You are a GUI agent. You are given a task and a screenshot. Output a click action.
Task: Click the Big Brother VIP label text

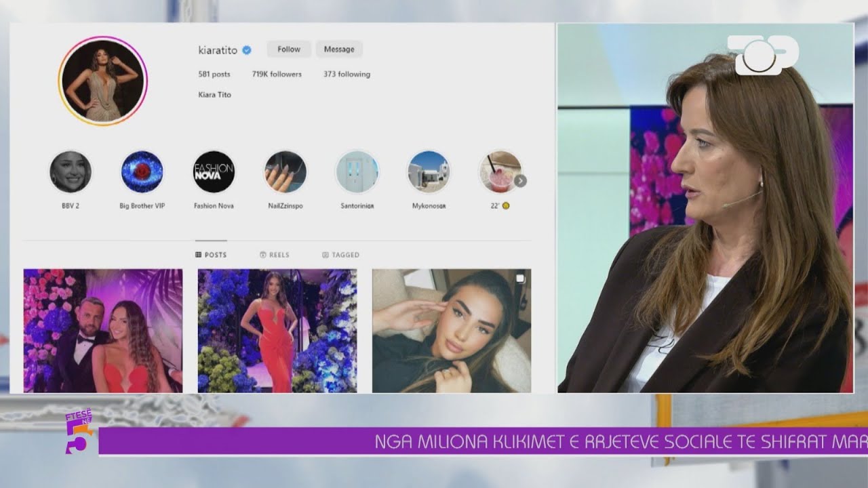pos(142,206)
